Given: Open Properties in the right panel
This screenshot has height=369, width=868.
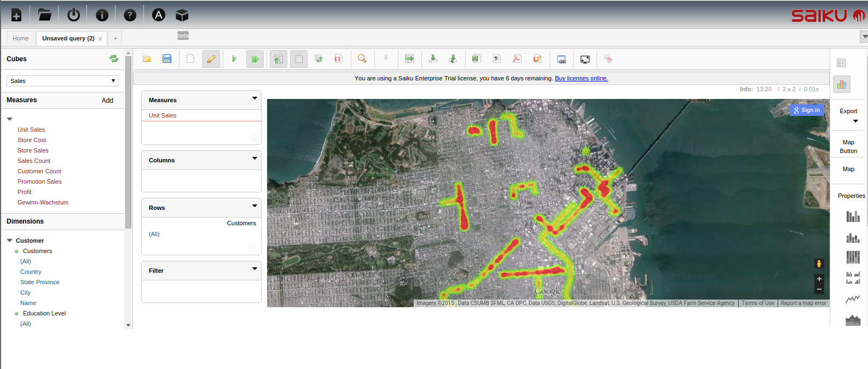Looking at the screenshot, I should [x=852, y=196].
